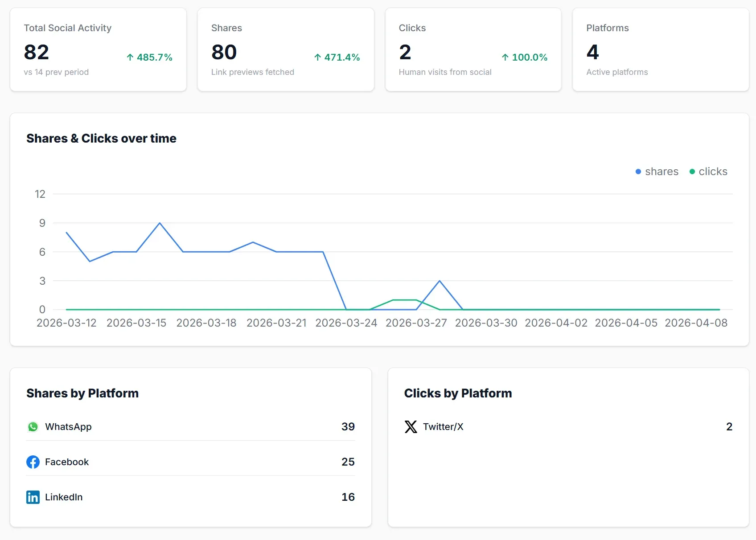Click the shares peak at 2026-03-16

(160, 223)
